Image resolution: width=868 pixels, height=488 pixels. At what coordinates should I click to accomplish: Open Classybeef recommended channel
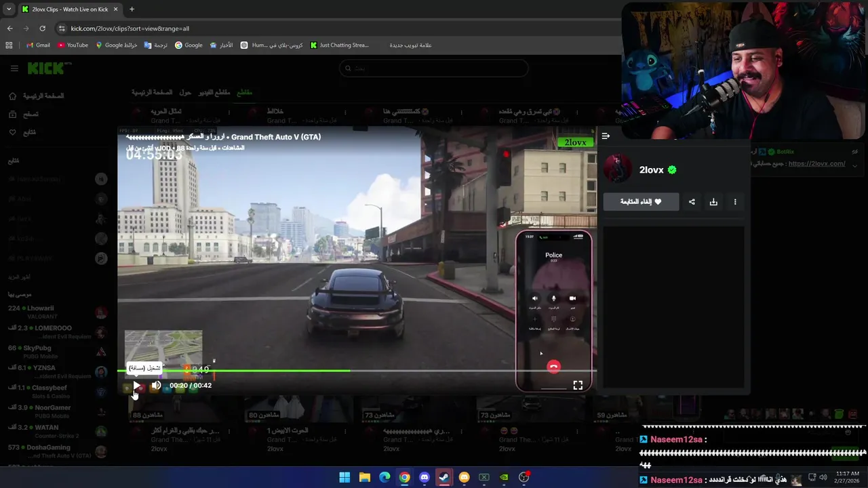click(58, 391)
